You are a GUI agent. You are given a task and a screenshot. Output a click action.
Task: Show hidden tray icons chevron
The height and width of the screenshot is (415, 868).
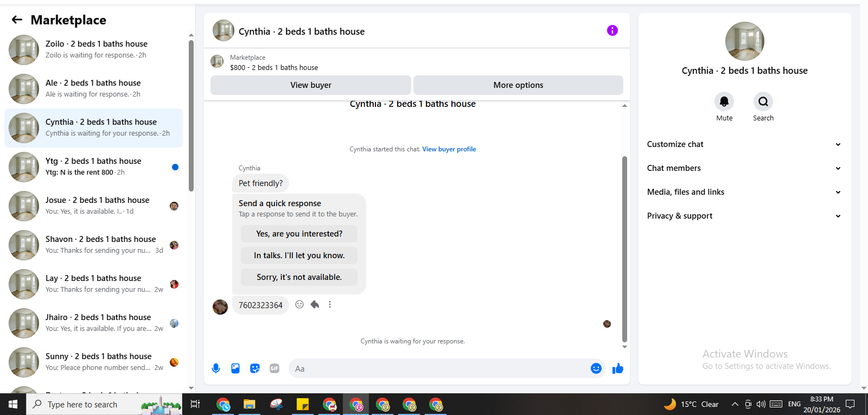click(735, 404)
